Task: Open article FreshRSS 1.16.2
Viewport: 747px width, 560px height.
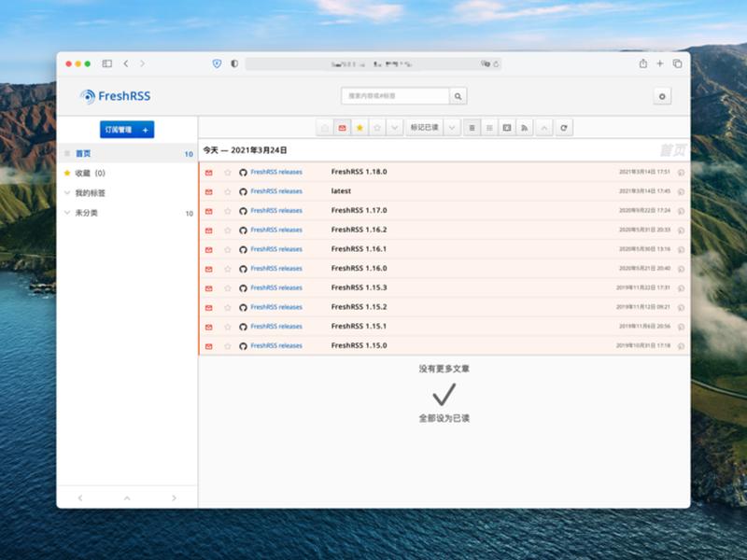Action: [x=359, y=230]
